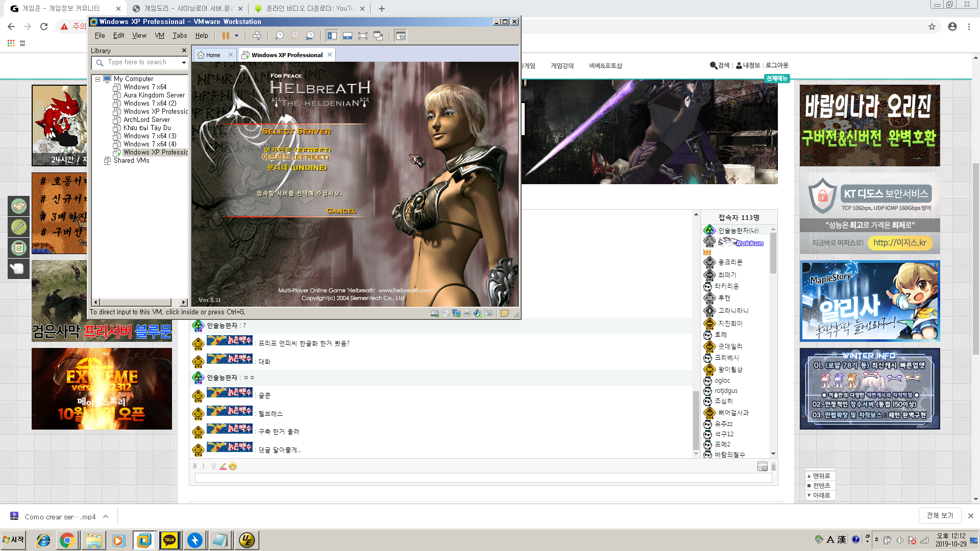Click the Unity mode toolbar icon
The image size is (980, 551).
(378, 36)
